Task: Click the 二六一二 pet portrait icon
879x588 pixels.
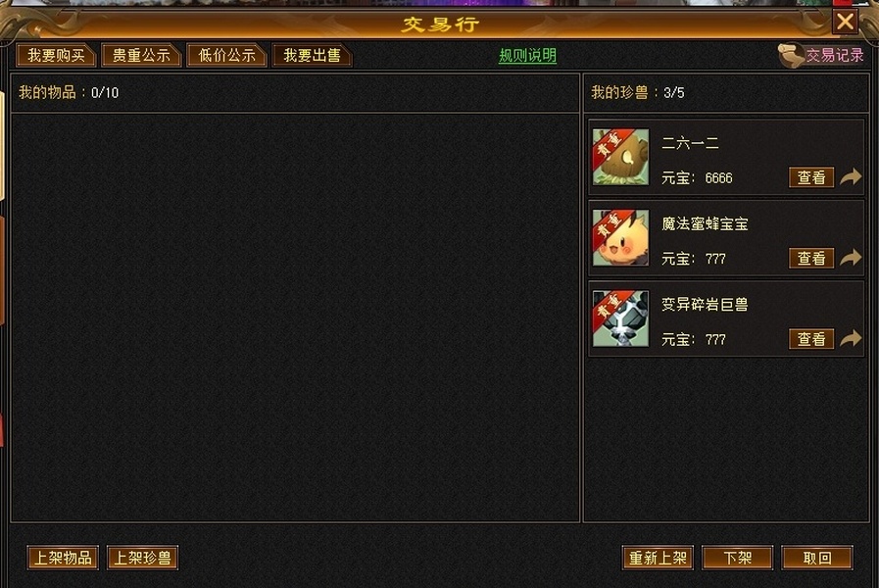Action: pyautogui.click(x=620, y=157)
